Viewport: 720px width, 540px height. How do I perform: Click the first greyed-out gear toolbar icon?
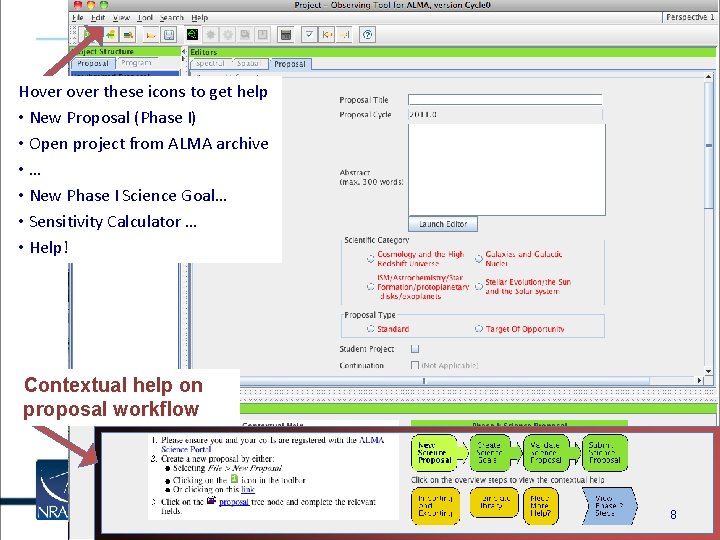click(x=210, y=34)
